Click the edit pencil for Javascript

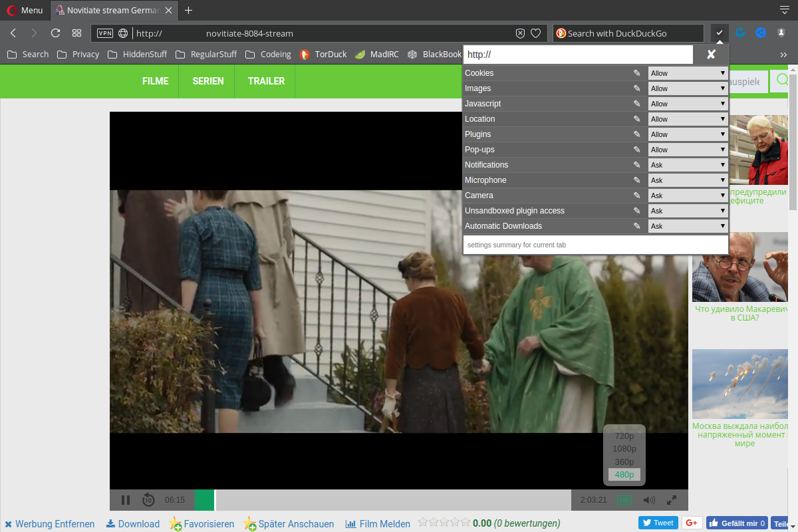click(x=637, y=104)
